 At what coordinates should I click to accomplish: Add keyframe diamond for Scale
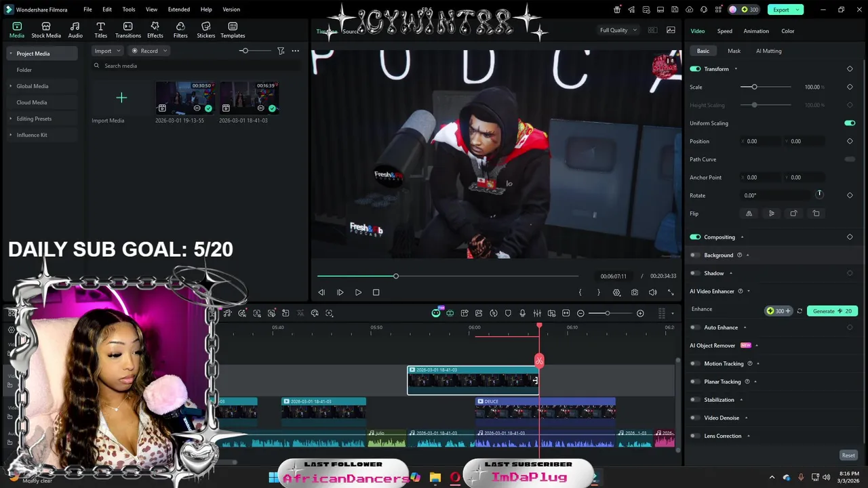click(x=850, y=87)
